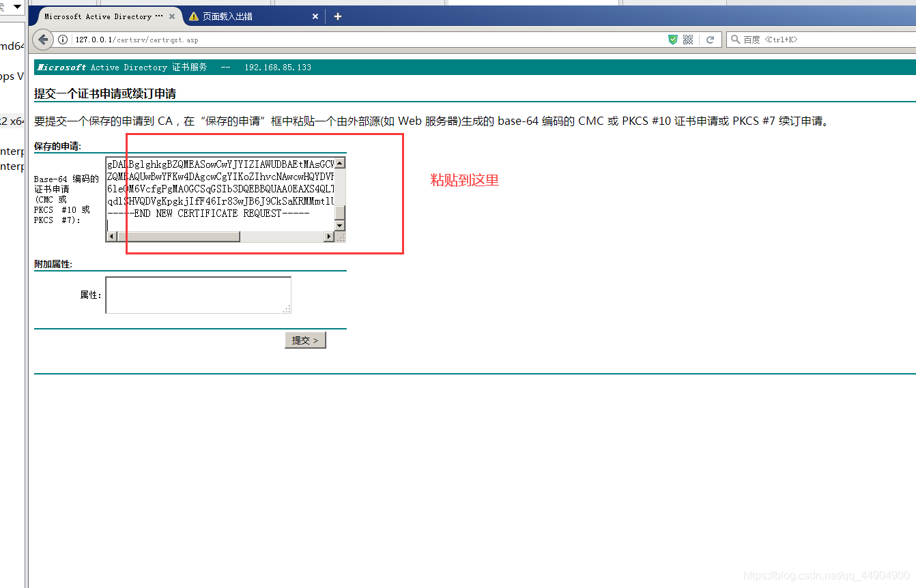Close the Microsoft Active Directory tab
The image size is (916, 588).
point(171,16)
